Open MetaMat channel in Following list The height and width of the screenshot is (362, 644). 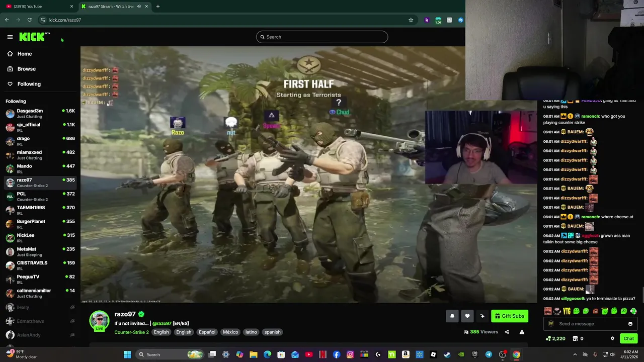40,251
